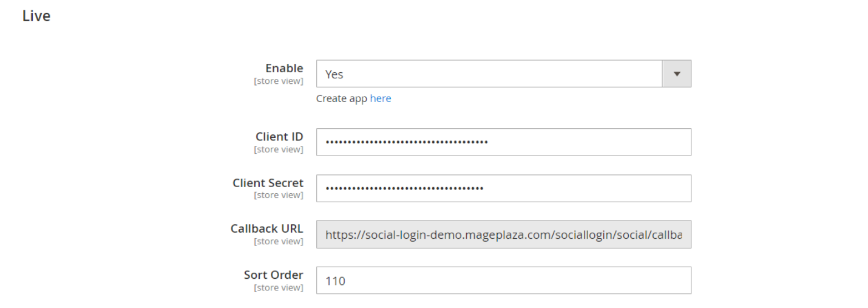Screen dimensions: 868x308
Task: Select the 'Yes' value in Enable box
Action: (334, 74)
